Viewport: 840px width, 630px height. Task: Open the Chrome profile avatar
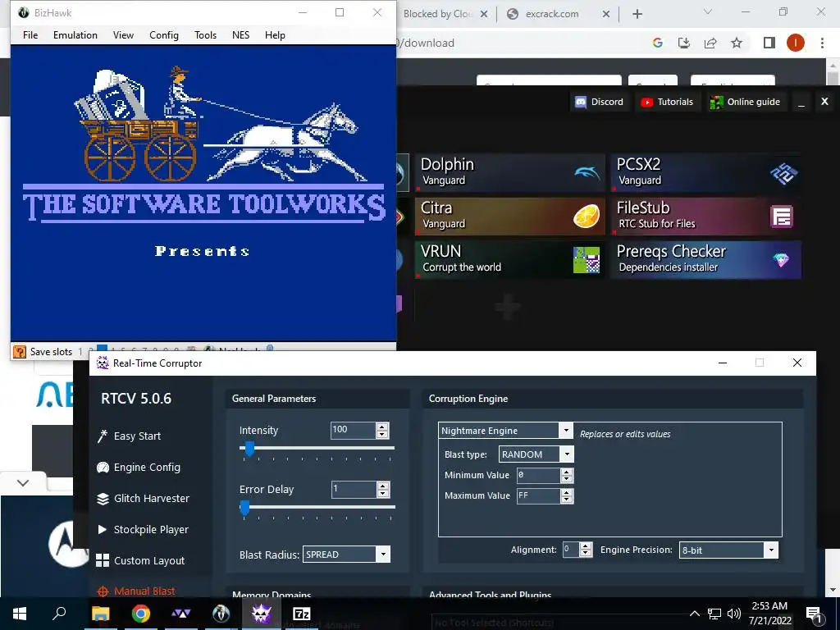tap(796, 43)
